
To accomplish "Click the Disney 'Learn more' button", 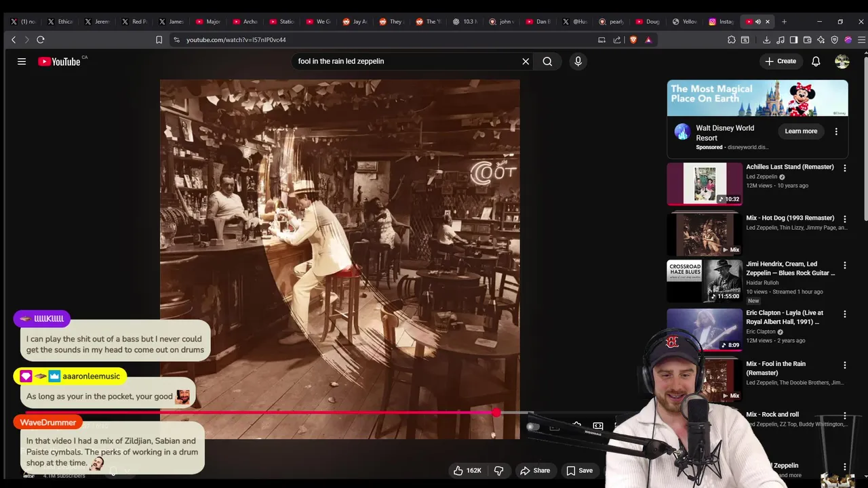I will (801, 131).
